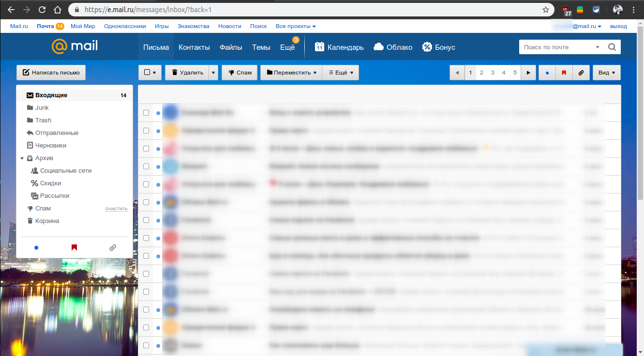Switch to the Письма tab

point(156,47)
